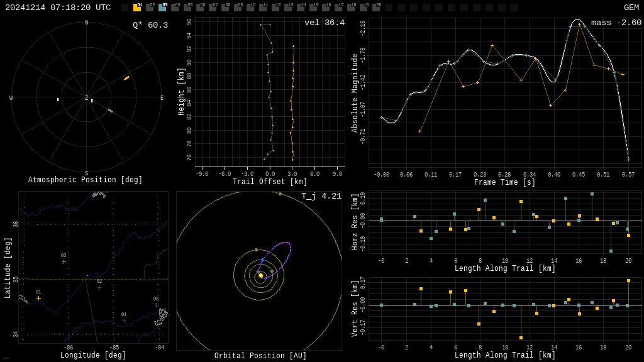
Task: Click the vel 36.4 readout
Action: click(x=324, y=23)
